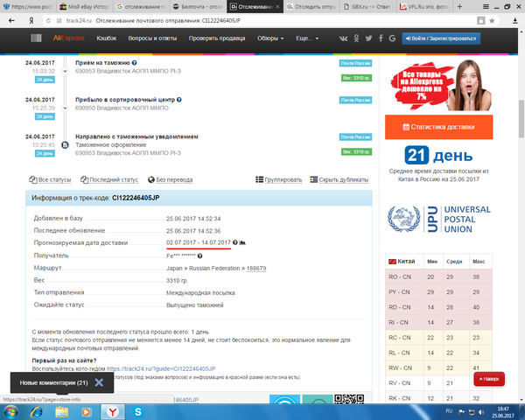
Task: Open the Facebook icon in the navbar
Action: click(381, 38)
